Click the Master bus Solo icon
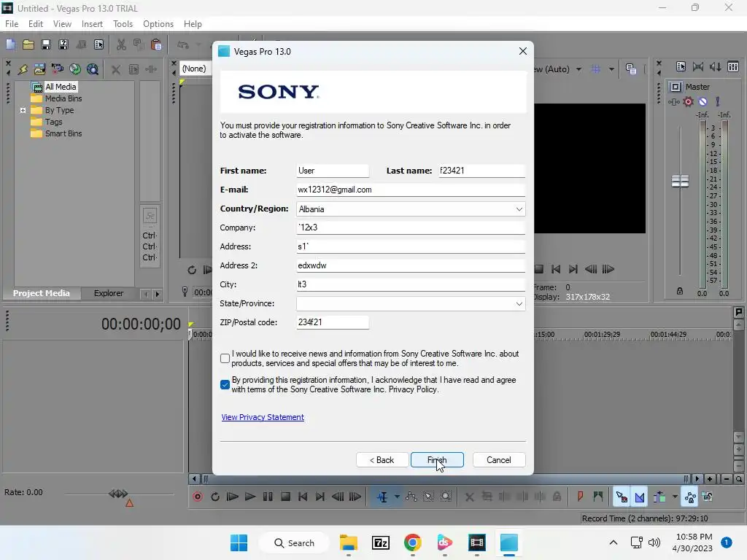This screenshot has width=747, height=560. coord(718,101)
